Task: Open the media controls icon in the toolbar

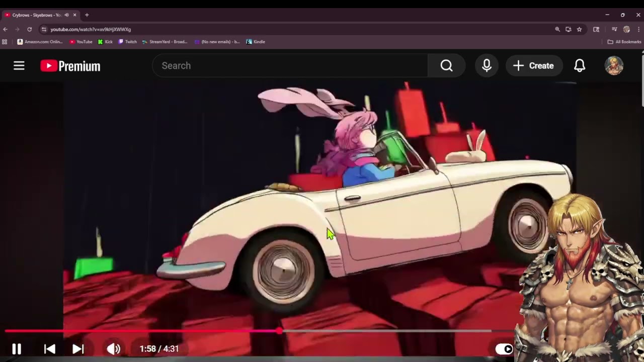Action: [x=614, y=30]
